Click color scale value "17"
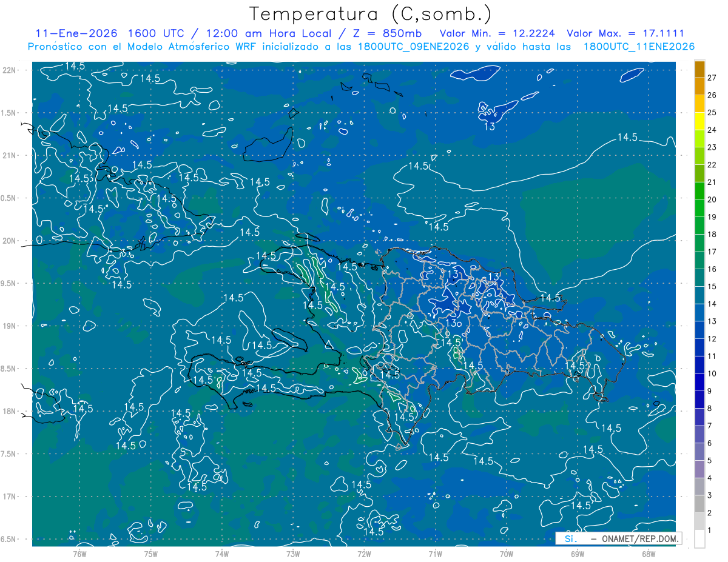 click(x=712, y=252)
